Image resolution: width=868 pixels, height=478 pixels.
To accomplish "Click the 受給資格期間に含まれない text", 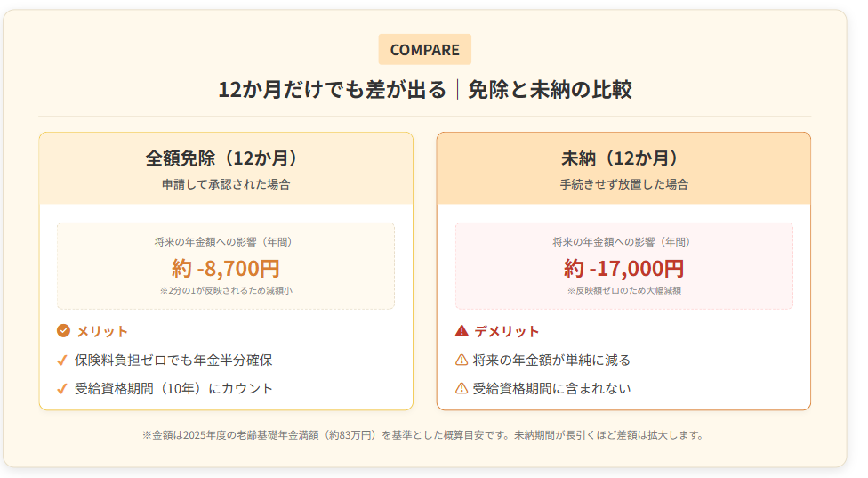I will pos(551,389).
